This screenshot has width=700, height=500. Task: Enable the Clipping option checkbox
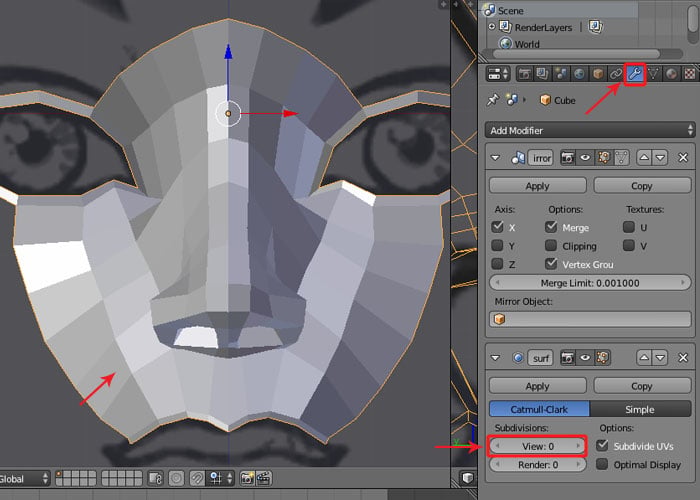pos(551,245)
